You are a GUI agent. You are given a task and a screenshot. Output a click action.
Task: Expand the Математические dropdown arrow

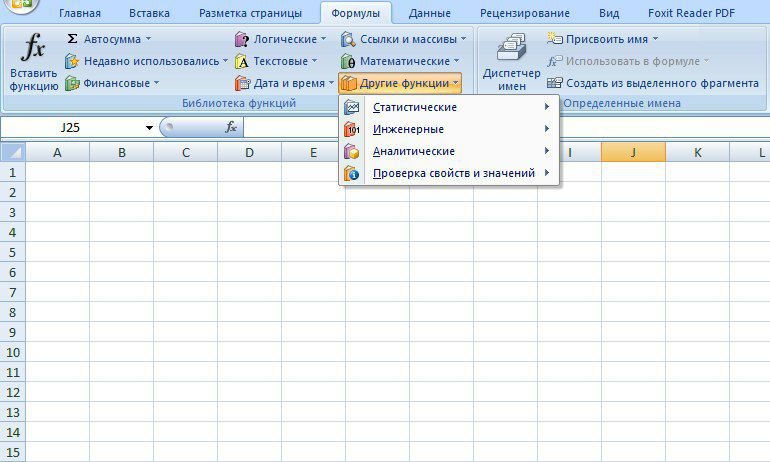pyautogui.click(x=456, y=61)
